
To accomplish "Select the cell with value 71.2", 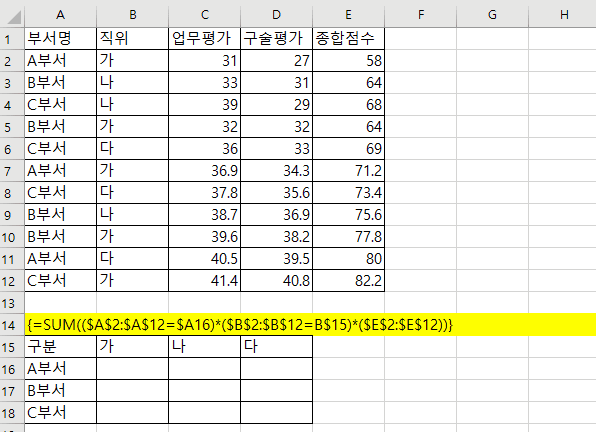I will pos(348,171).
